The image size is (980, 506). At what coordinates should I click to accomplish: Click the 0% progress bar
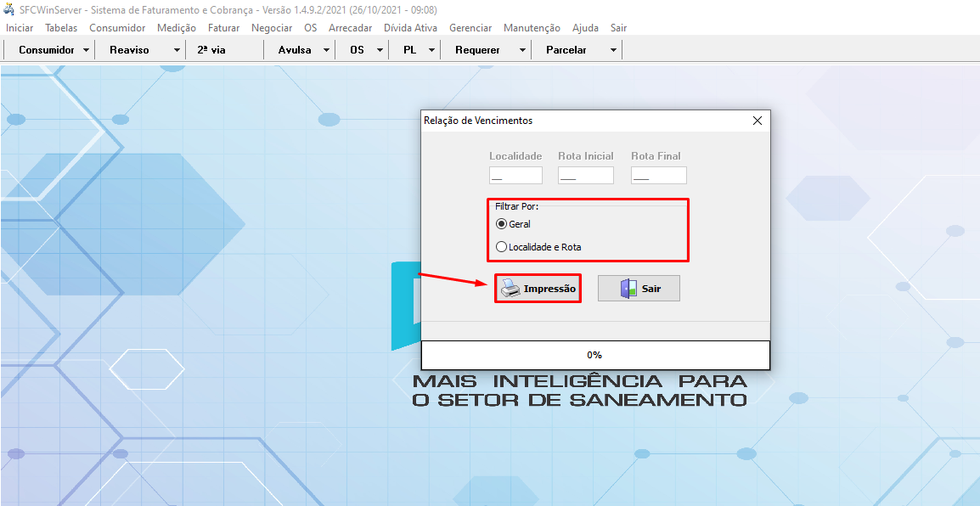(594, 355)
